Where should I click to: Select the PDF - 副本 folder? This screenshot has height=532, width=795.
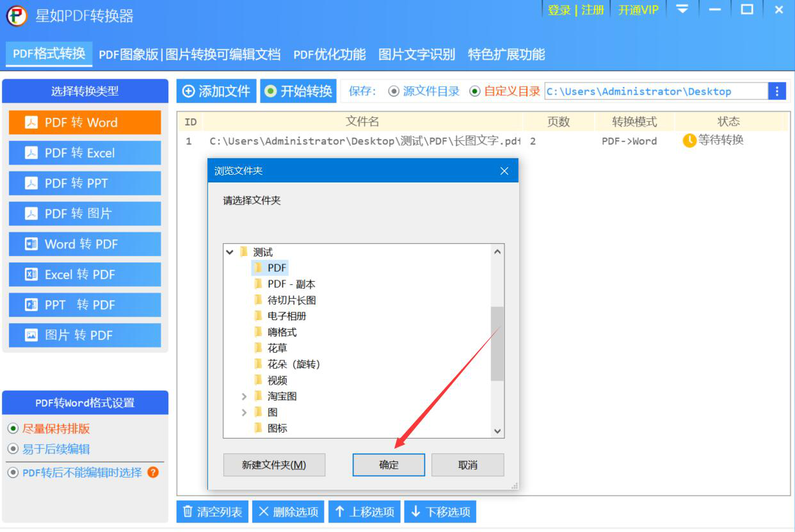point(291,284)
